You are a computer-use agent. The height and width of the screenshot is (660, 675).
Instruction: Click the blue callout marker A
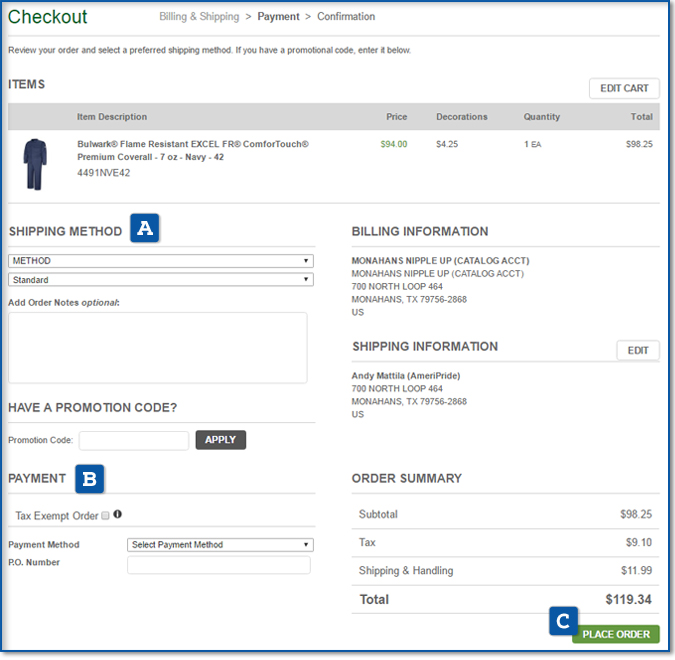tap(144, 229)
